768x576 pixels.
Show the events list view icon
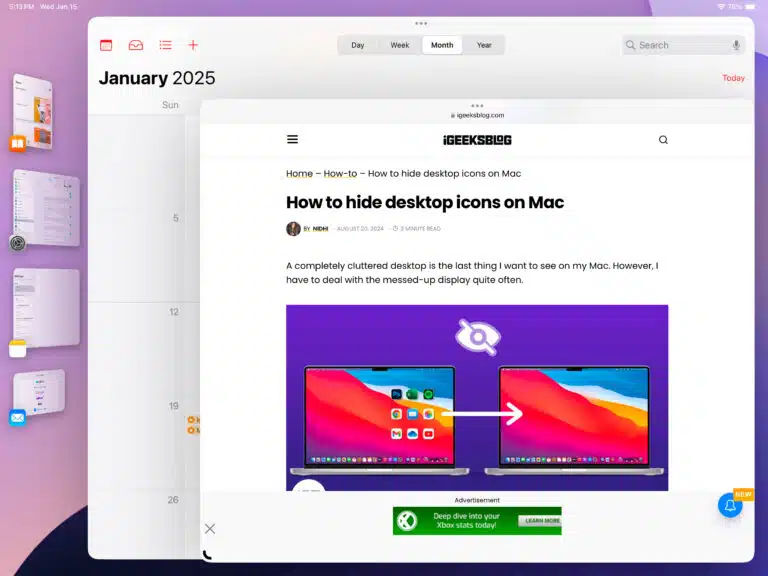click(165, 45)
